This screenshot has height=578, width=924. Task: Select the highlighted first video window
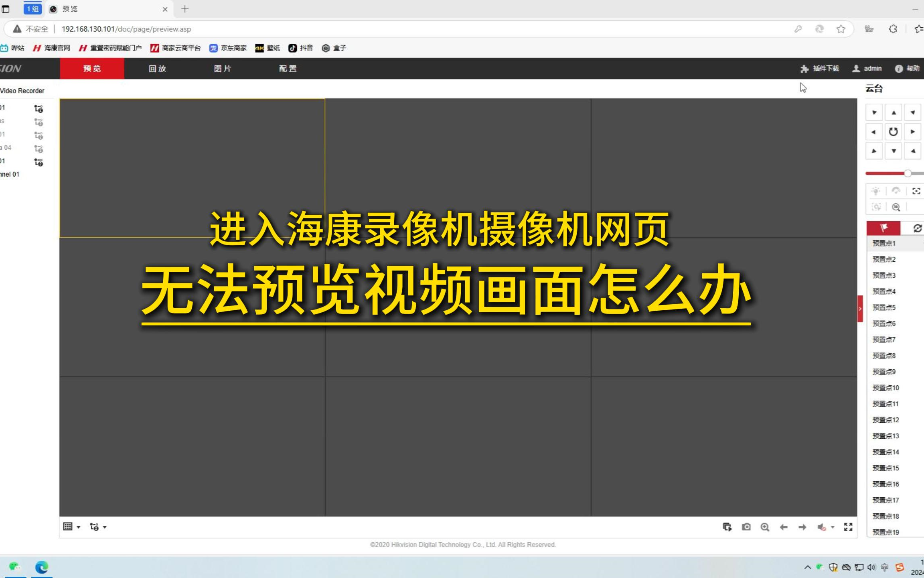click(x=192, y=168)
